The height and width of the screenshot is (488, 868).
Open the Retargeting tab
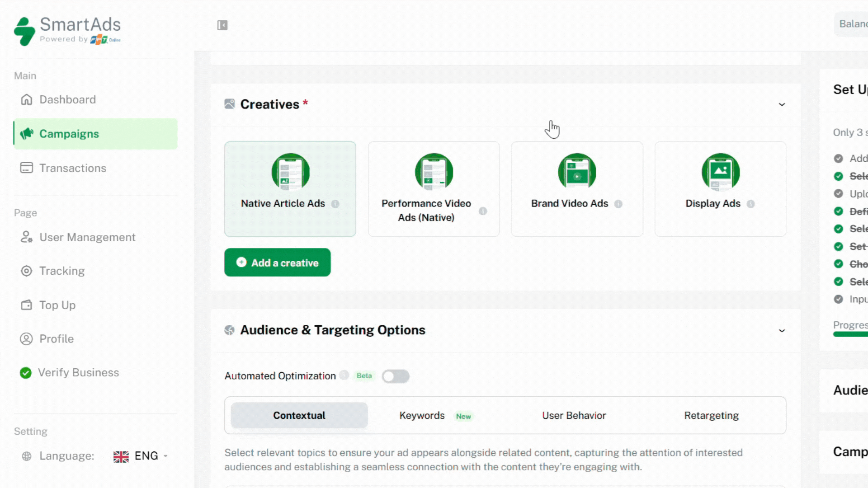pos(711,415)
